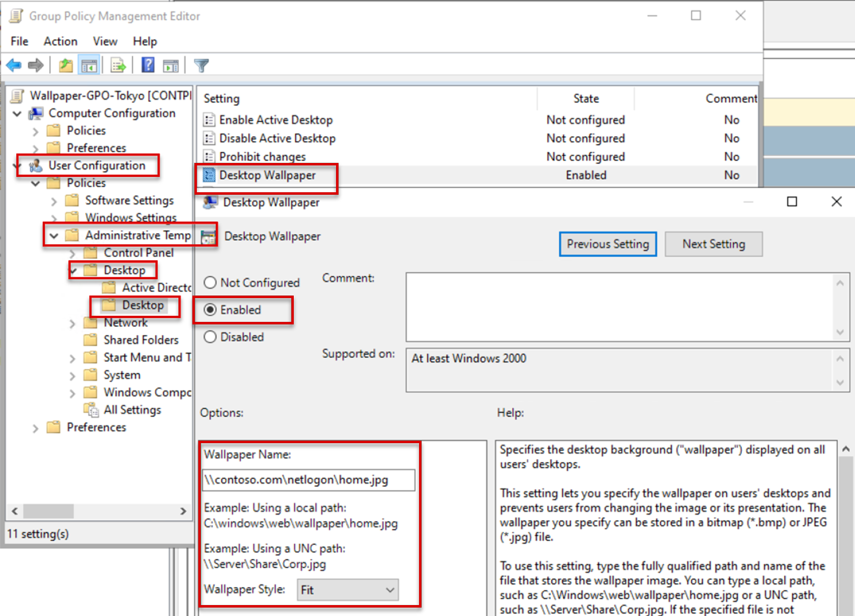Open the Help menu
The height and width of the screenshot is (616, 855).
click(145, 41)
